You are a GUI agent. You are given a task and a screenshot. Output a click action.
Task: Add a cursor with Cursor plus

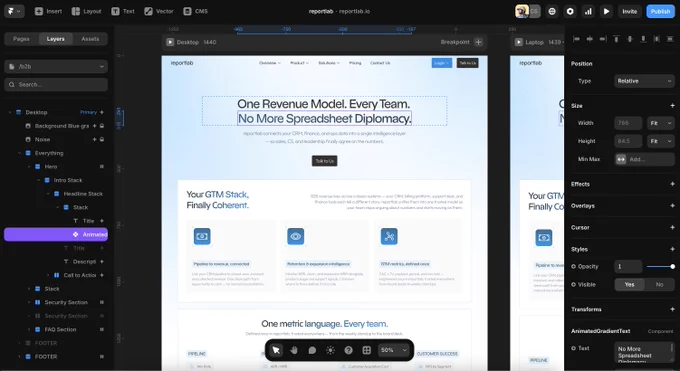672,227
